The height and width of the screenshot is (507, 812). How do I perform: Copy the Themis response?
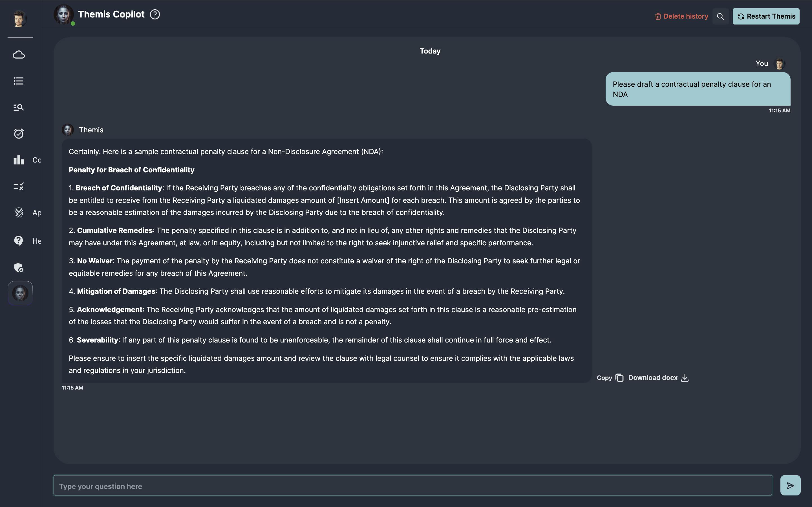[x=610, y=378]
